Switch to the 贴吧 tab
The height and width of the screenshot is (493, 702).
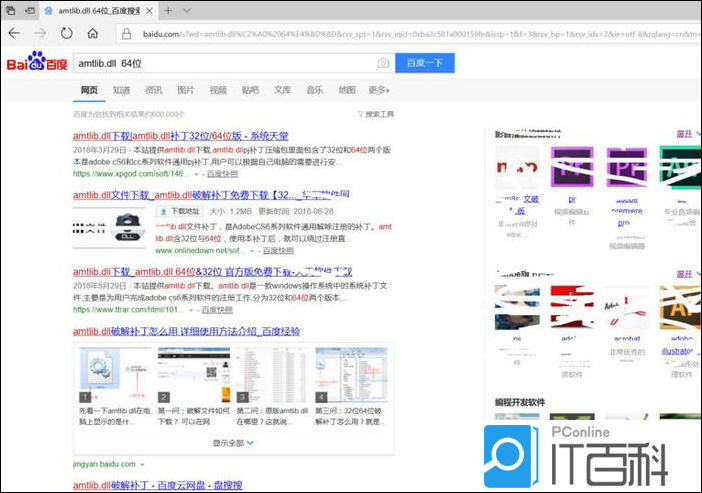[x=250, y=90]
